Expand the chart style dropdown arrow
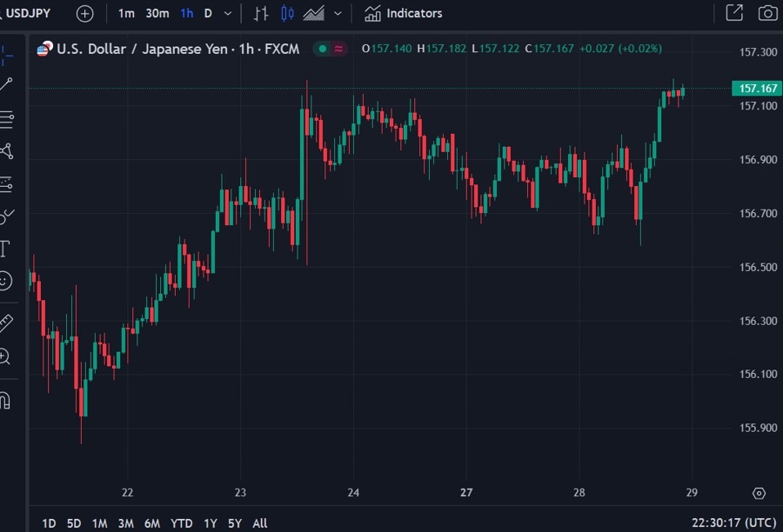Screen dimensions: 783x532 coord(338,13)
